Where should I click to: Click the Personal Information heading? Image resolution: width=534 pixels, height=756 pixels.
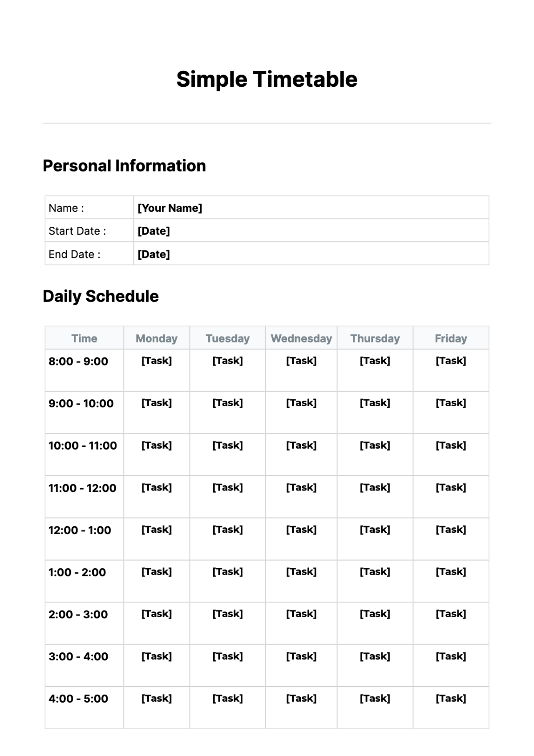(x=124, y=166)
